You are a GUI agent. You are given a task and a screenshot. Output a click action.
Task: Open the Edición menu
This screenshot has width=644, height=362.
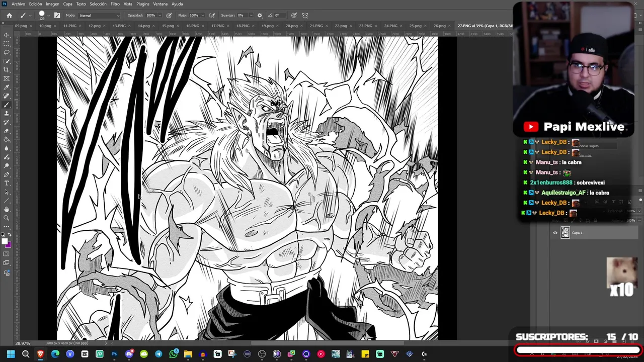35,4
